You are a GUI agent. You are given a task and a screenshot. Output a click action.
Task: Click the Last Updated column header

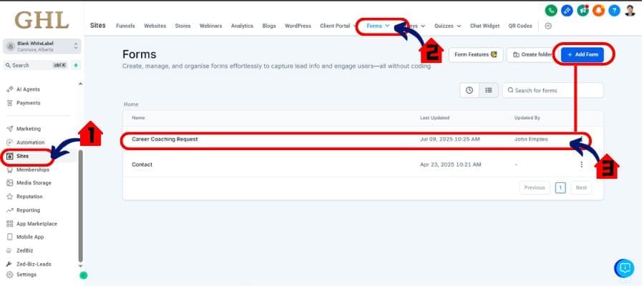pyautogui.click(x=434, y=118)
